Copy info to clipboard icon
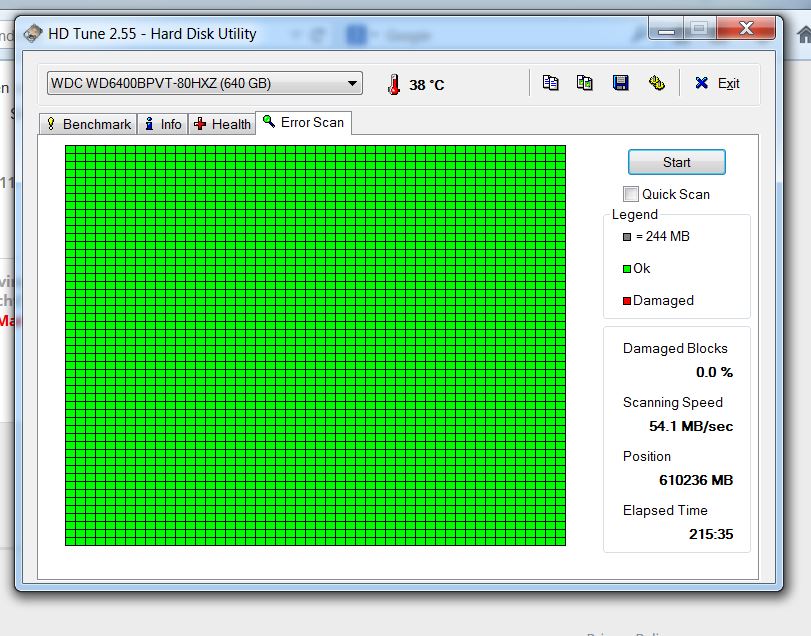 pos(550,83)
